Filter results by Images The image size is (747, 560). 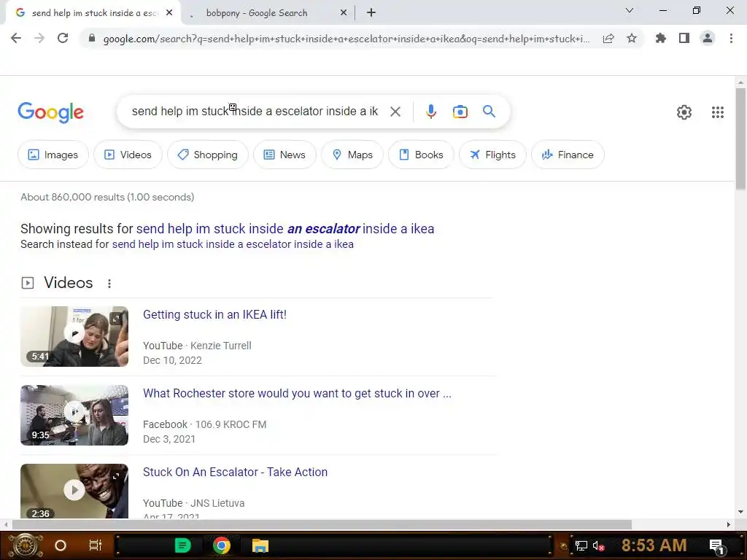point(53,155)
